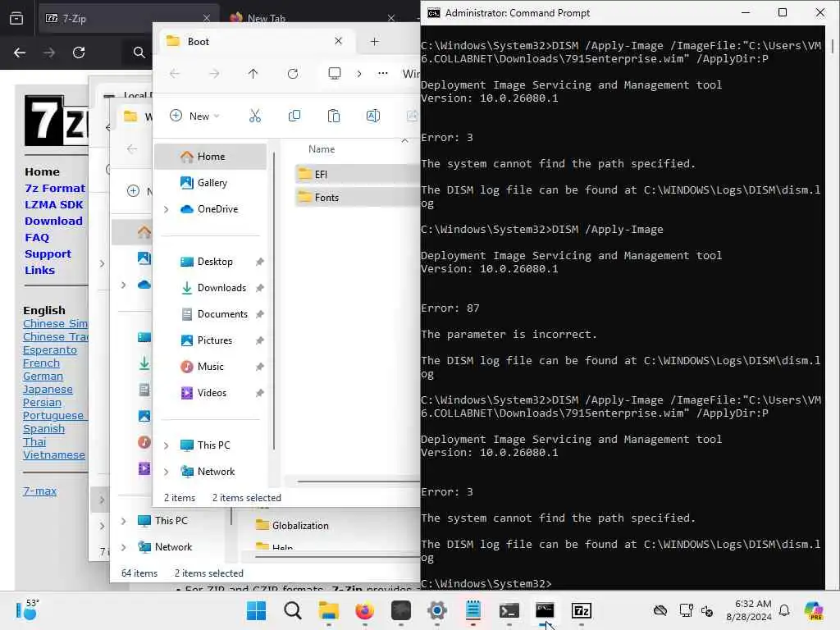
Task: Open Music quick access folder
Action: 210,367
